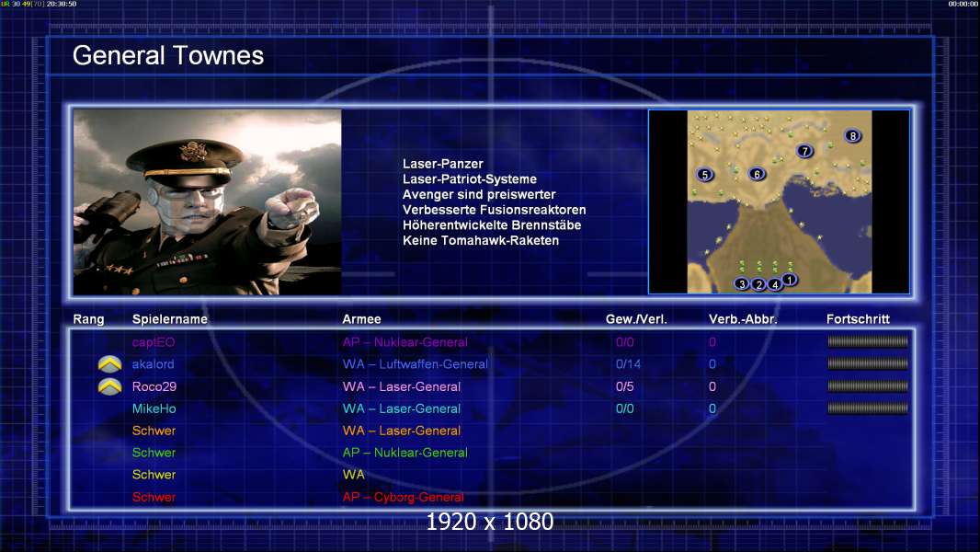Click akalord's WA – Luftwaffen-General army

[415, 363]
